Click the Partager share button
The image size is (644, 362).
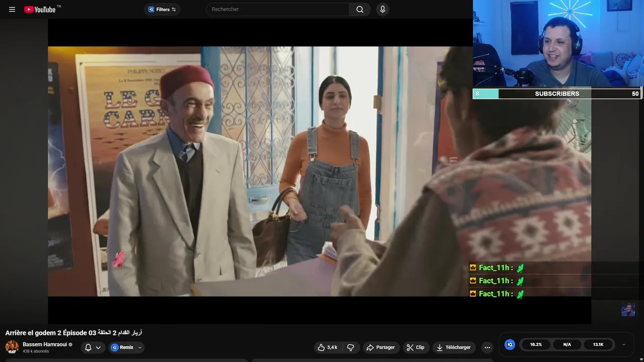coord(381,347)
